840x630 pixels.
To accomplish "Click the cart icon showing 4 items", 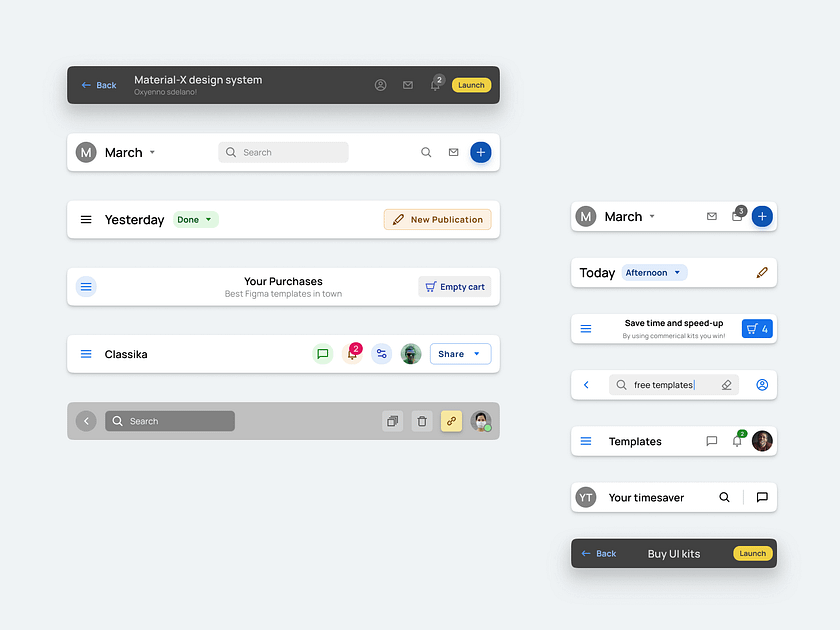I will coord(756,328).
